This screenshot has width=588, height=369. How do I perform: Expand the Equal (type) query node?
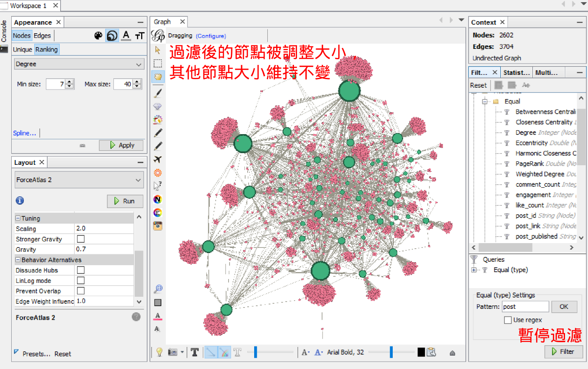pyautogui.click(x=474, y=270)
